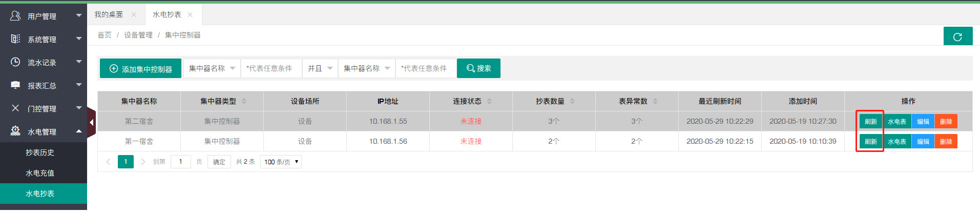Image resolution: width=980 pixels, height=211 pixels.
Task: Close the 水电抄表 tab
Action: pyautogui.click(x=190, y=15)
